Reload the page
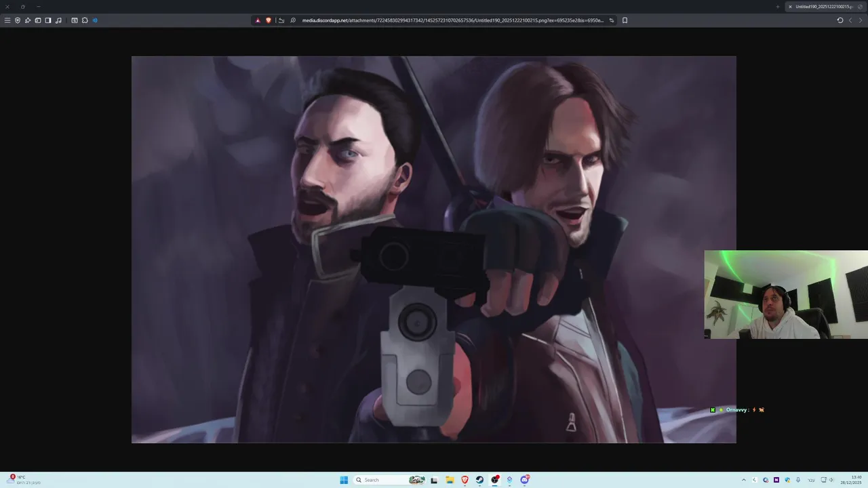Viewport: 868px width, 488px height. tap(840, 20)
